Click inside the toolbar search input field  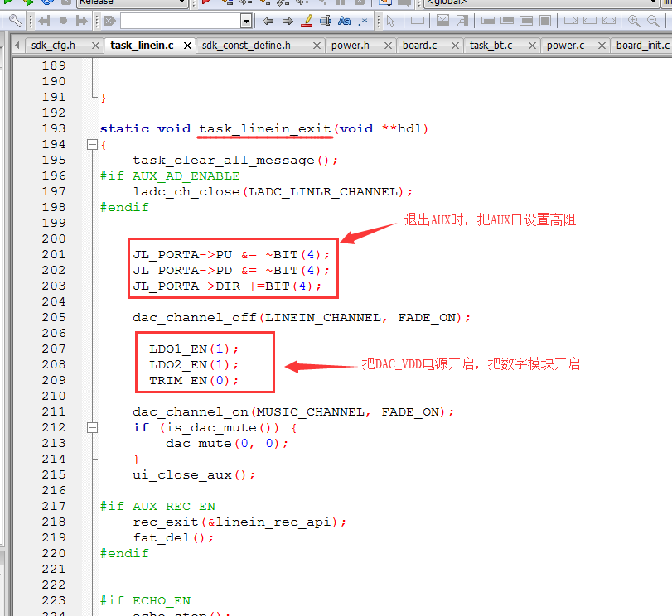tap(181, 21)
